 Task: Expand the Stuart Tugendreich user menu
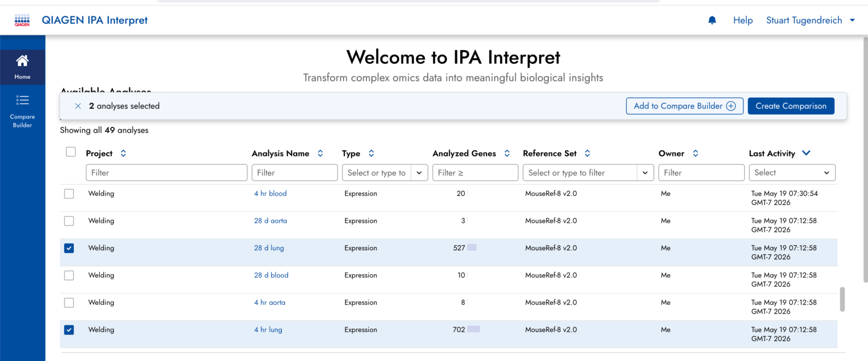tap(810, 20)
